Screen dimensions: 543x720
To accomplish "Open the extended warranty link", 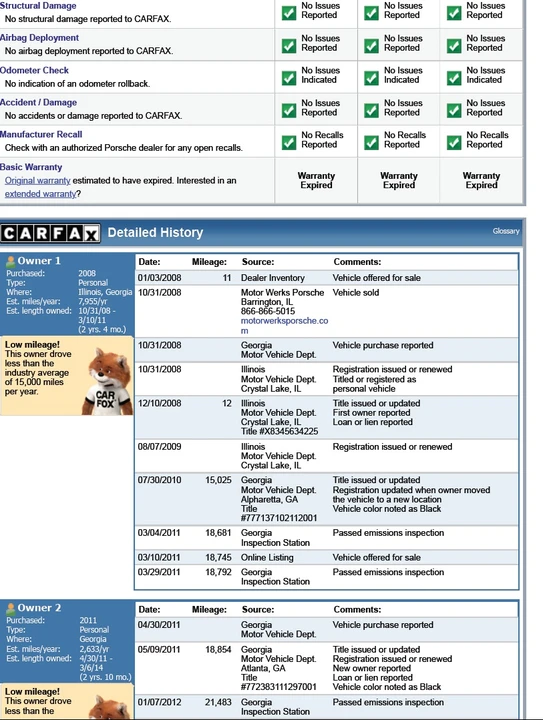I will (x=40, y=194).
